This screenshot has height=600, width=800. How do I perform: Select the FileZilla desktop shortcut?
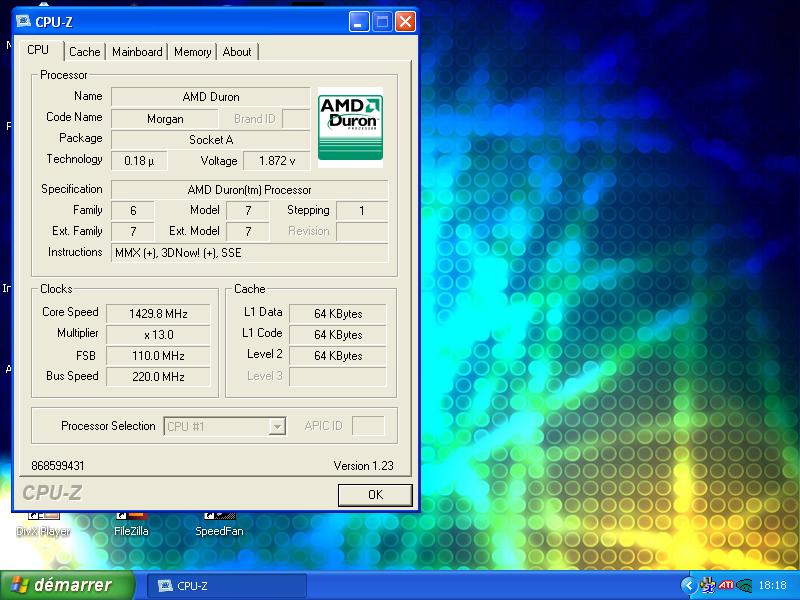pyautogui.click(x=131, y=525)
